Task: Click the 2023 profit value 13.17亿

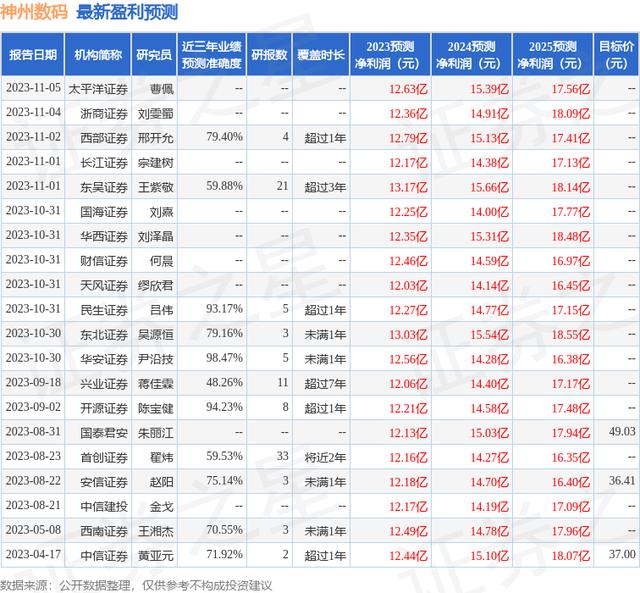Action: (408, 187)
